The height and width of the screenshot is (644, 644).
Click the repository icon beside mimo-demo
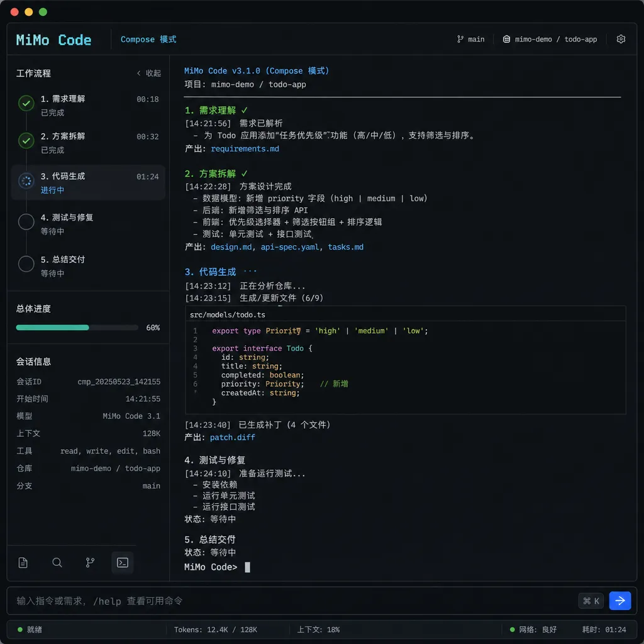tap(506, 39)
